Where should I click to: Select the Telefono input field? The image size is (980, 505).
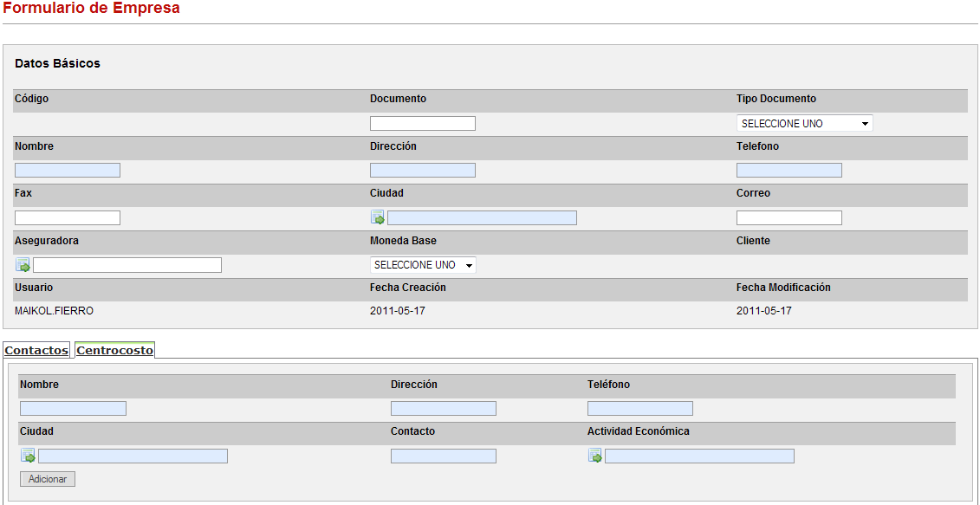(789, 171)
